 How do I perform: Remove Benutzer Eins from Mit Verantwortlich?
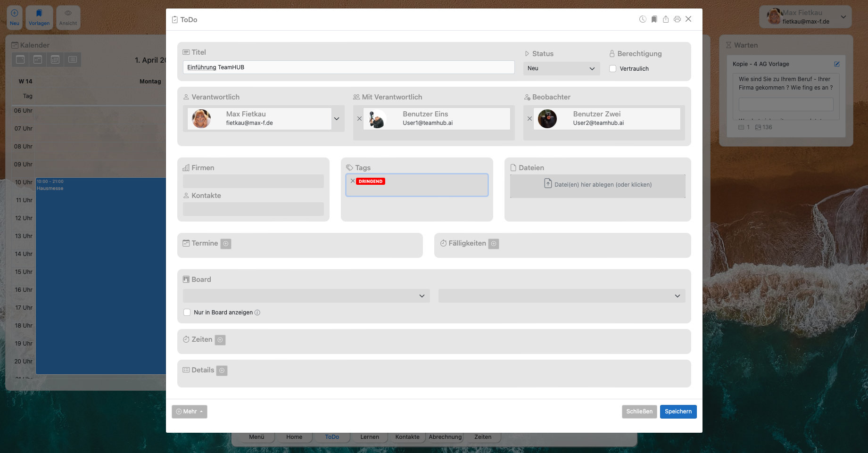pyautogui.click(x=359, y=119)
